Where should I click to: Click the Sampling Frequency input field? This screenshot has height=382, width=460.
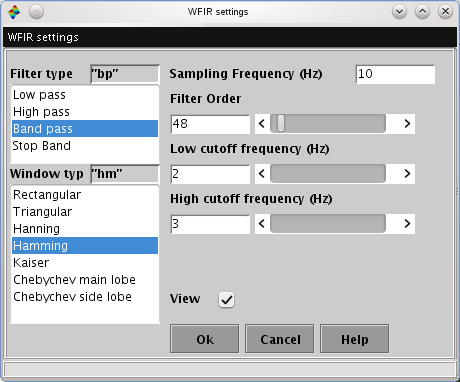click(395, 74)
